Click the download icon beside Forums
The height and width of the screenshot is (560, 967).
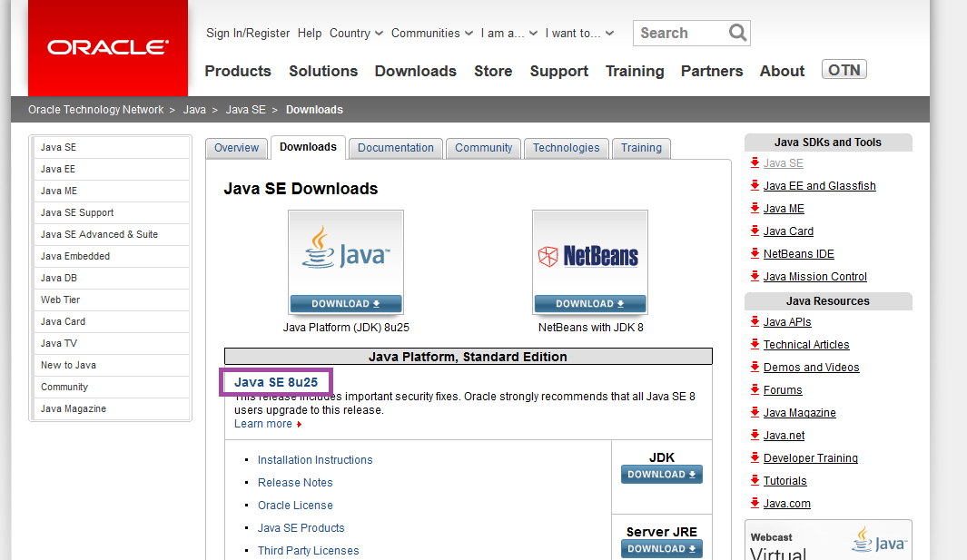(755, 389)
